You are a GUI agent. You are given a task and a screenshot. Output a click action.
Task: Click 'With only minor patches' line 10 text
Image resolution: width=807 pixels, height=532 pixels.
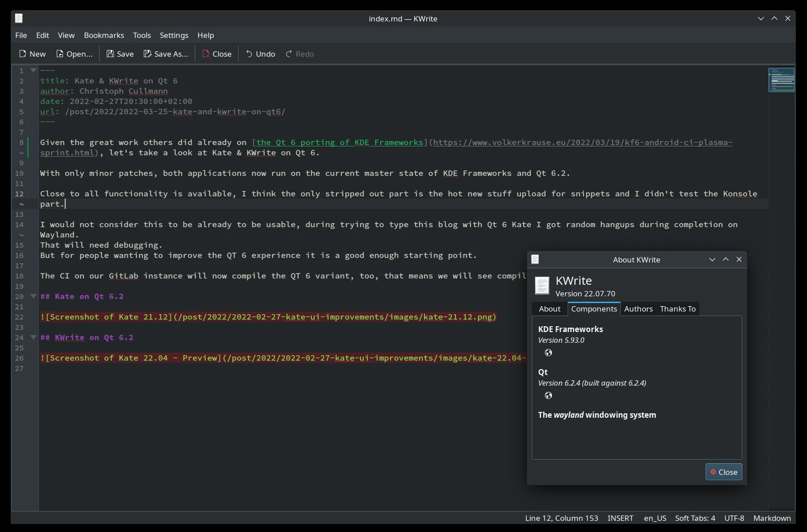pos(305,173)
